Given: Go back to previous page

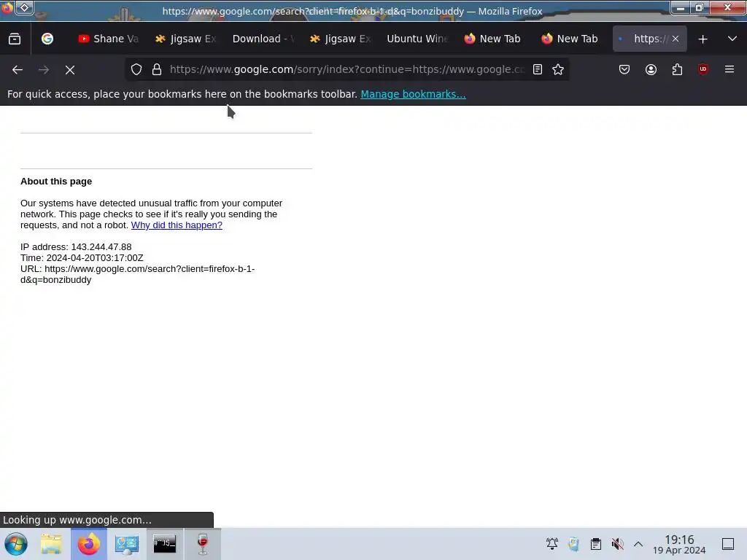Looking at the screenshot, I should click(18, 70).
